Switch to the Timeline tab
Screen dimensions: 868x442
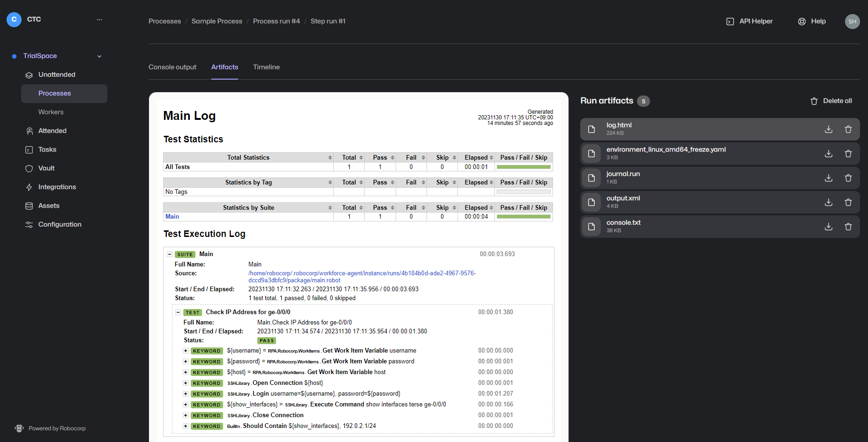pos(266,67)
